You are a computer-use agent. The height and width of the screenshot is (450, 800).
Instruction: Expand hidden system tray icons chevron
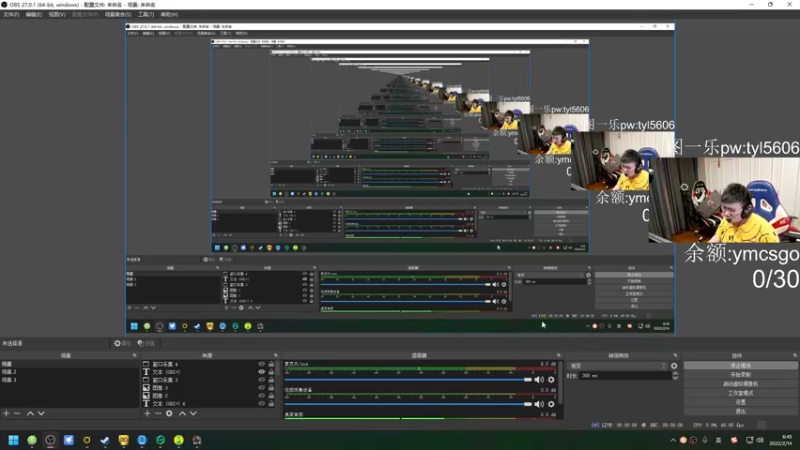(x=673, y=440)
